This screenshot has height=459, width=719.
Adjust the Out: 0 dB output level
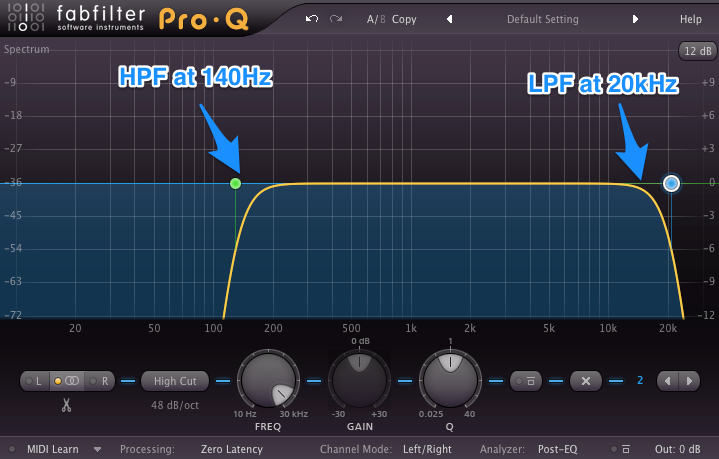point(677,449)
